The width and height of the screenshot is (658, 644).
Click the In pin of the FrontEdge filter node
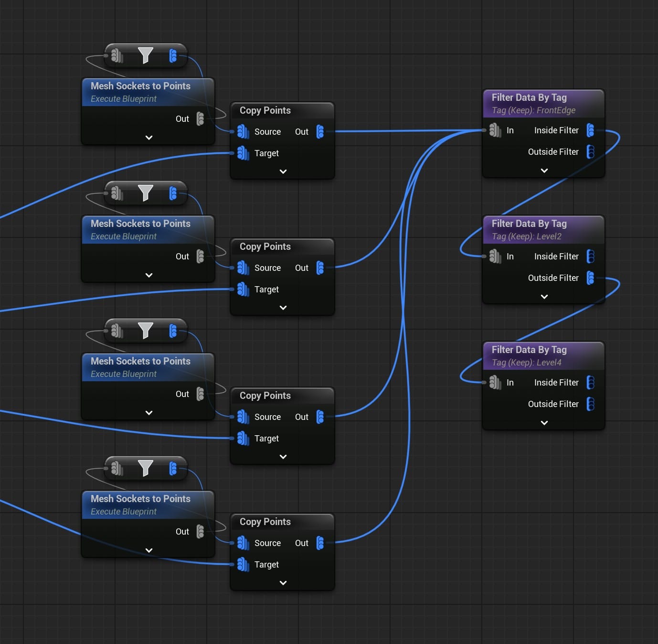coord(495,130)
